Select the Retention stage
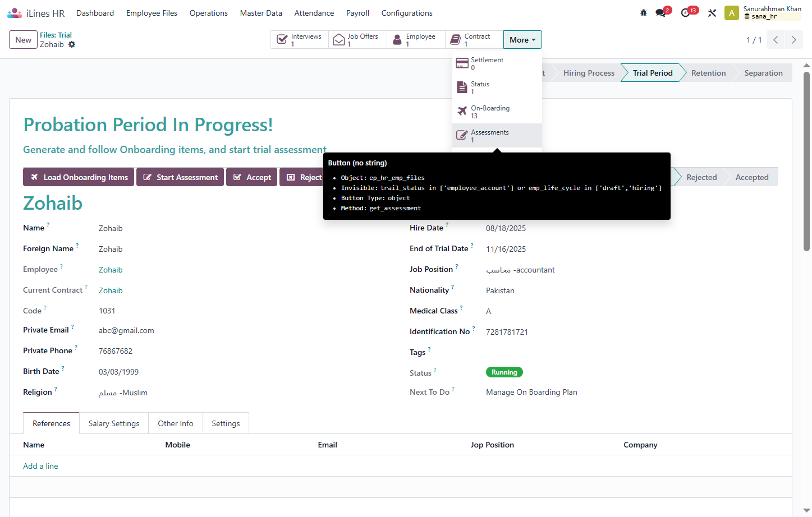 coord(709,73)
